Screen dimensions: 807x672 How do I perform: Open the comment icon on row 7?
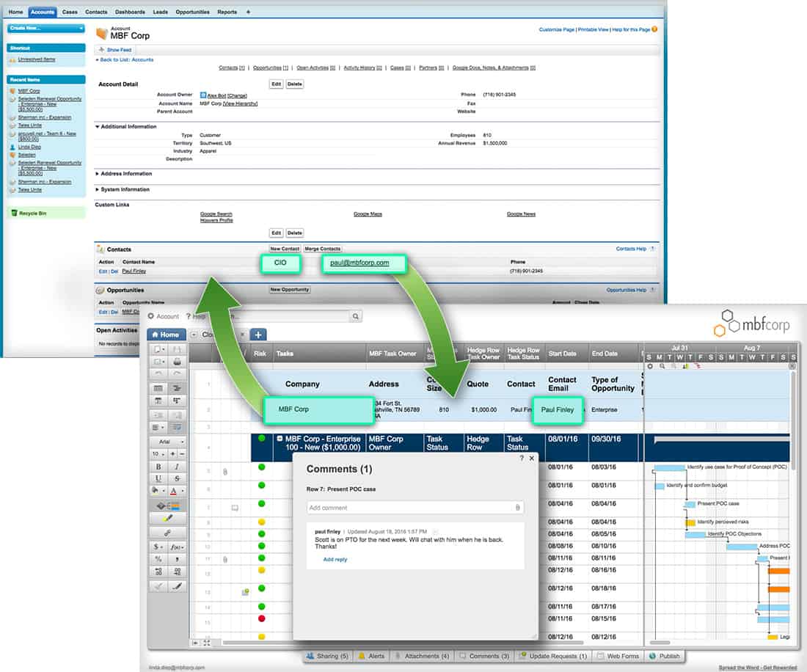pos(235,508)
